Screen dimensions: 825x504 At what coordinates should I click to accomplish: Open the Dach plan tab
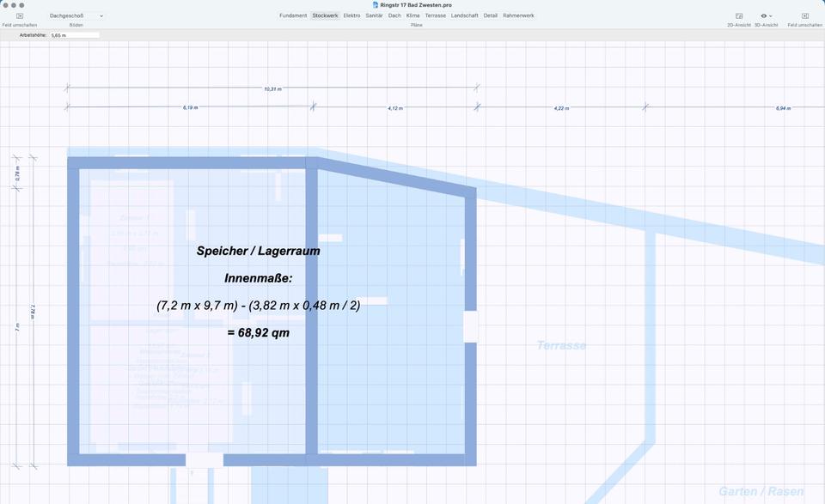pyautogui.click(x=394, y=15)
